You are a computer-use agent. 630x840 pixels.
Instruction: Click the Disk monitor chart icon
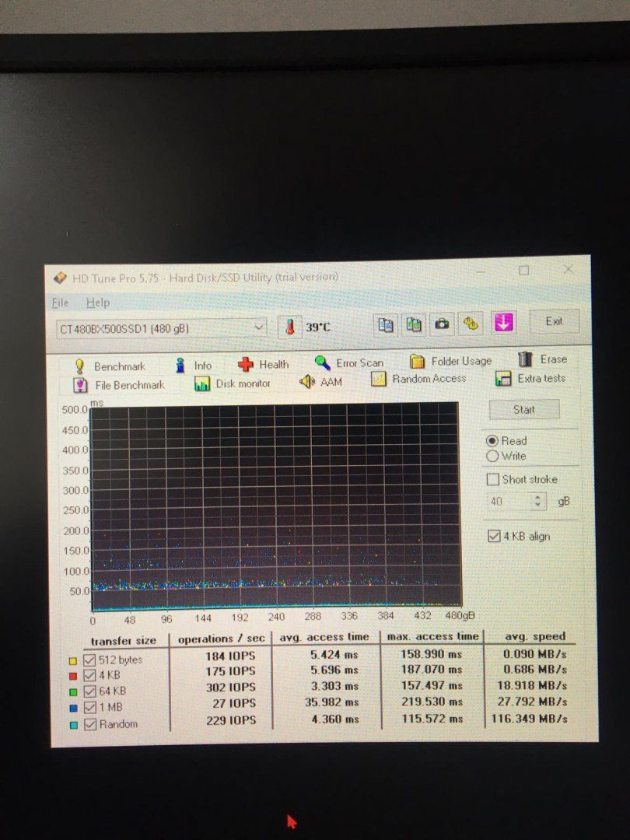click(x=202, y=383)
